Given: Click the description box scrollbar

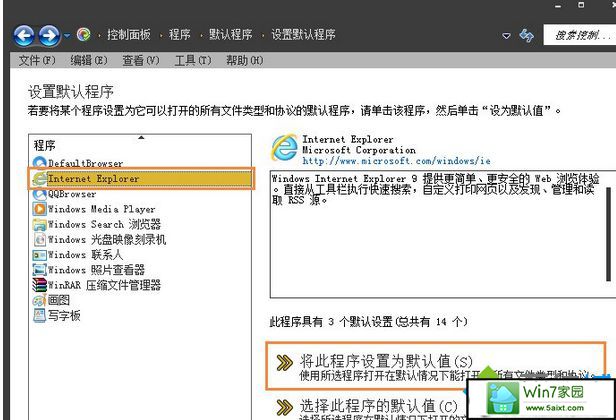Looking at the screenshot, I should (609, 234).
